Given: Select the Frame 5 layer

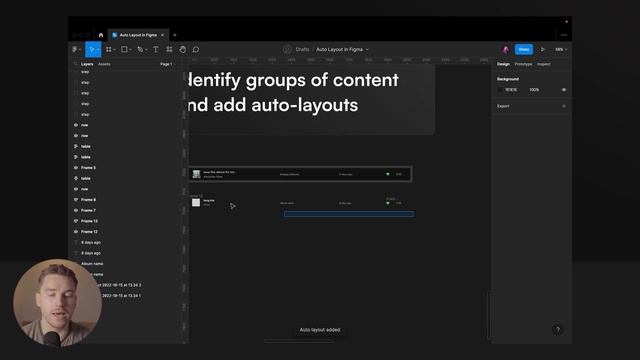Looking at the screenshot, I should [x=88, y=168].
